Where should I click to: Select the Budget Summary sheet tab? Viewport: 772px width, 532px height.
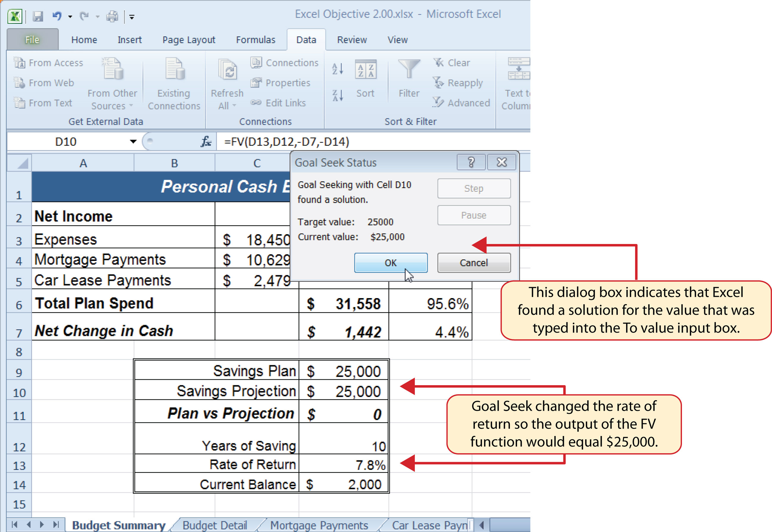tap(119, 525)
